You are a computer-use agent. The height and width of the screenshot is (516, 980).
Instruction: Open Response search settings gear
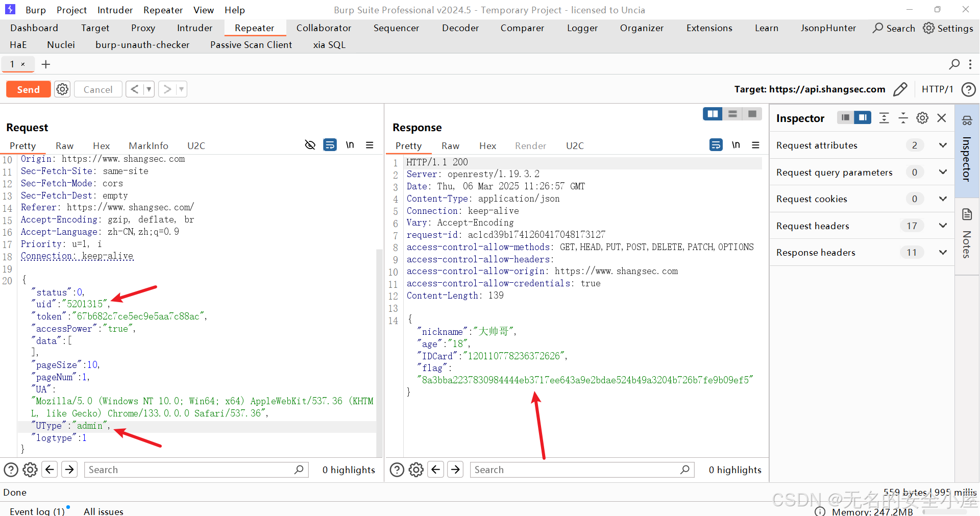point(416,470)
